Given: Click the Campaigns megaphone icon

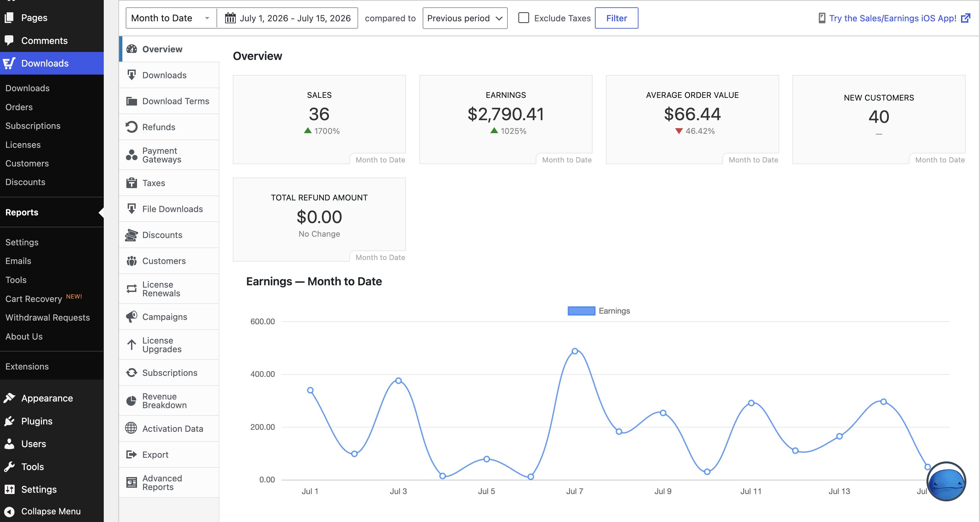Looking at the screenshot, I should point(131,316).
